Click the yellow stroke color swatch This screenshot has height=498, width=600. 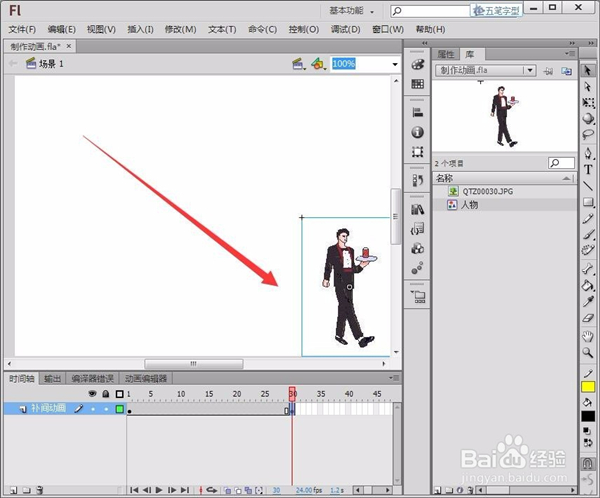tap(588, 387)
